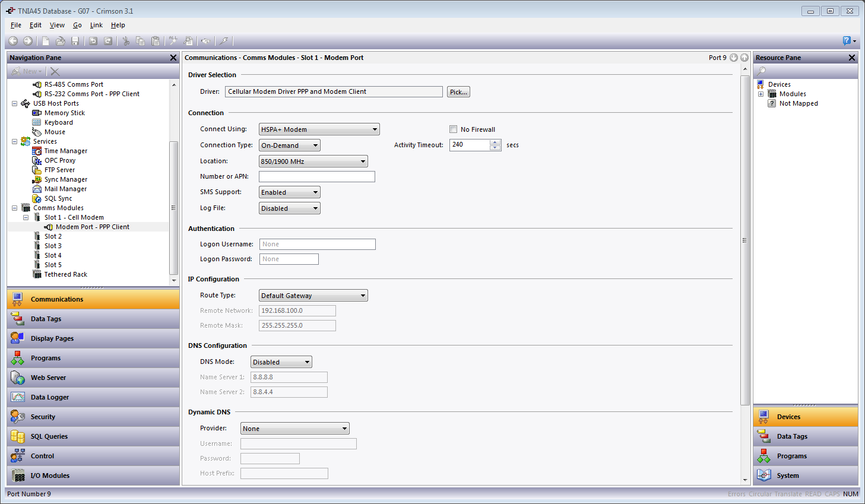This screenshot has width=865, height=504.
Task: Cut the selection with the scissors icon
Action: point(126,41)
